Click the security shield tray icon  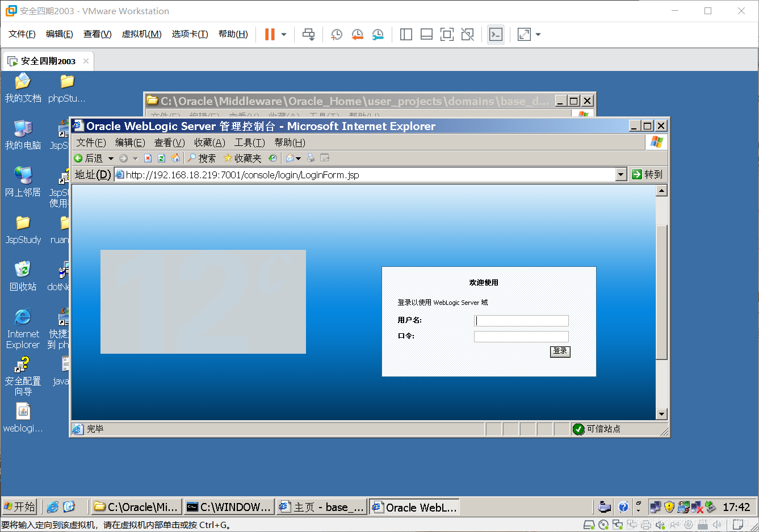click(669, 506)
